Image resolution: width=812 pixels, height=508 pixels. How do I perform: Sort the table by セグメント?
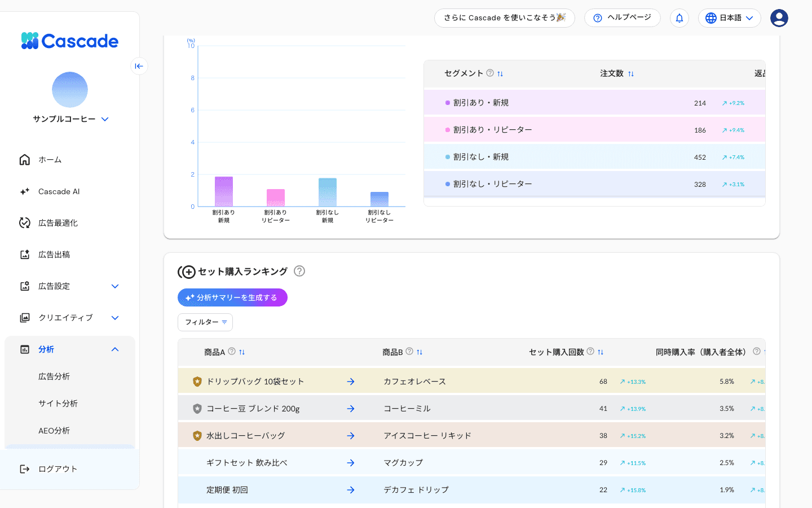pos(500,74)
